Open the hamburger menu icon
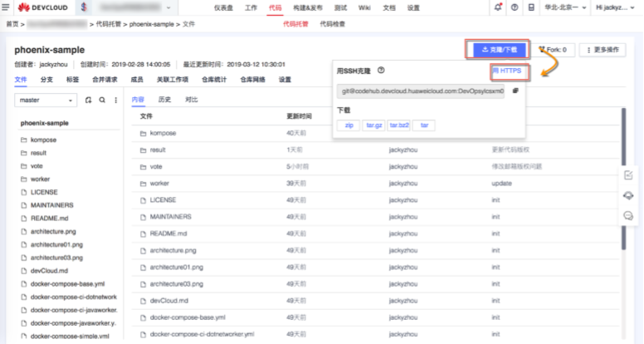The width and height of the screenshot is (644, 344). (x=5, y=7)
